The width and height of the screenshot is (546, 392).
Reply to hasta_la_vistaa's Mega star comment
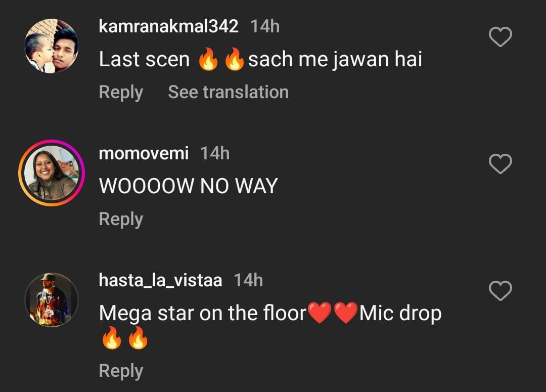tap(121, 371)
